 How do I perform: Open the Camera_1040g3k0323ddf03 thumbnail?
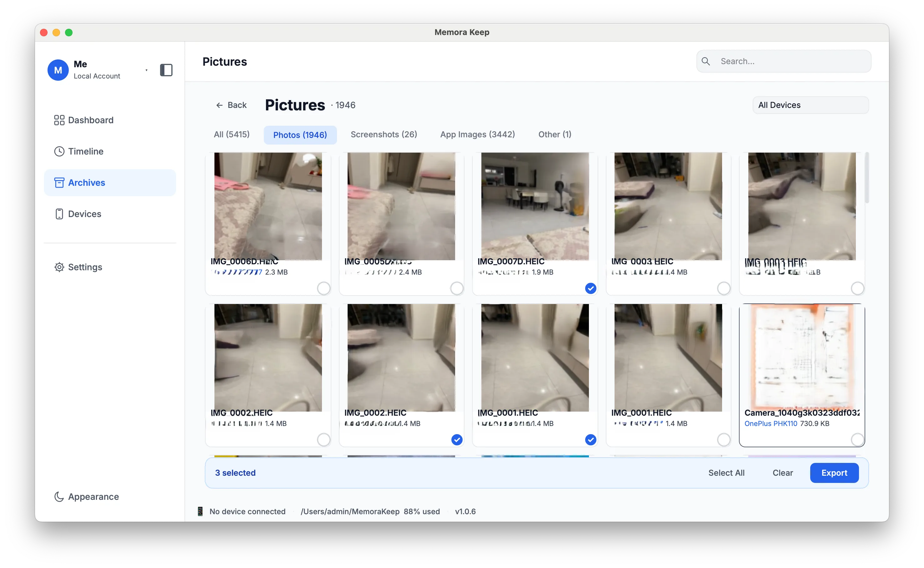click(x=802, y=358)
